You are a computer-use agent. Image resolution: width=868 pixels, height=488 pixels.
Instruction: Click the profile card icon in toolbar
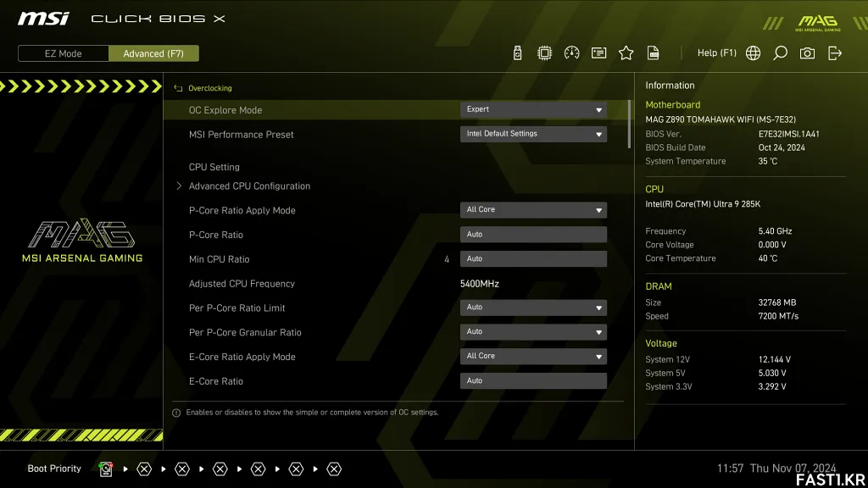[598, 53]
